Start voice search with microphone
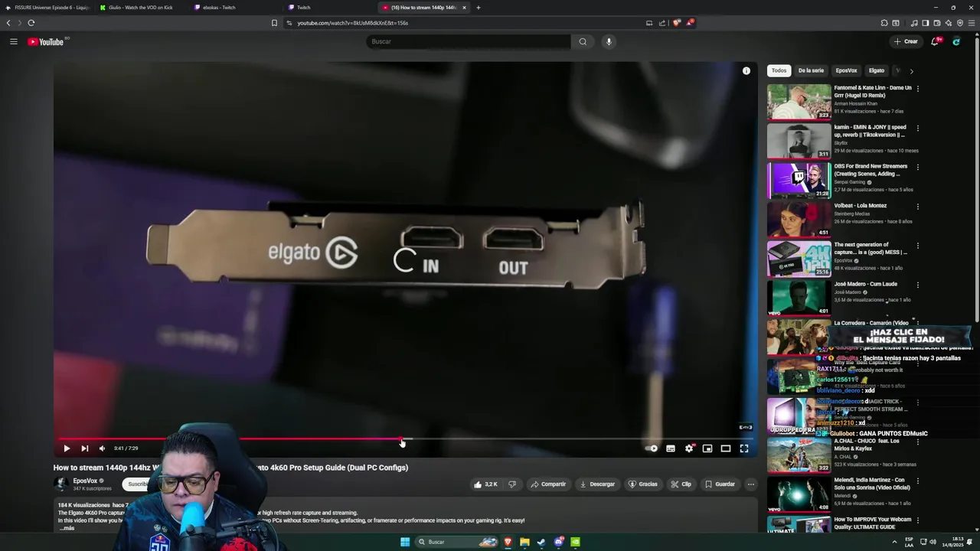 pyautogui.click(x=609, y=41)
